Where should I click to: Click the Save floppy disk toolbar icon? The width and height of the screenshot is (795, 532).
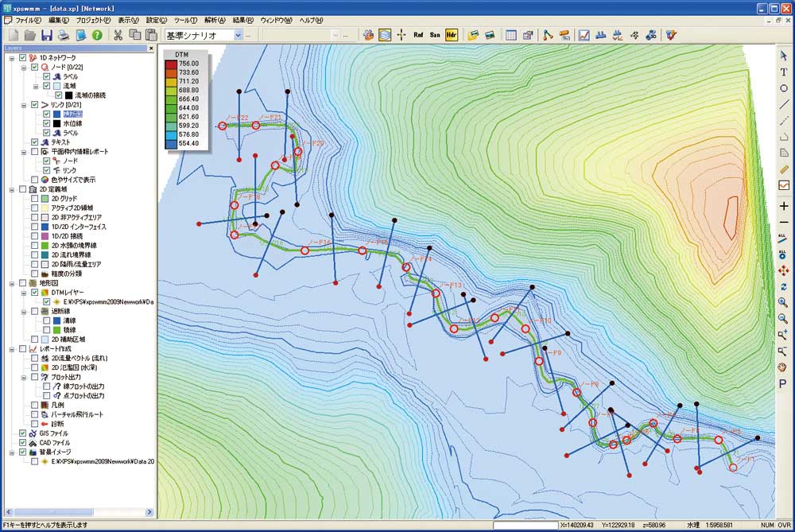[47, 35]
